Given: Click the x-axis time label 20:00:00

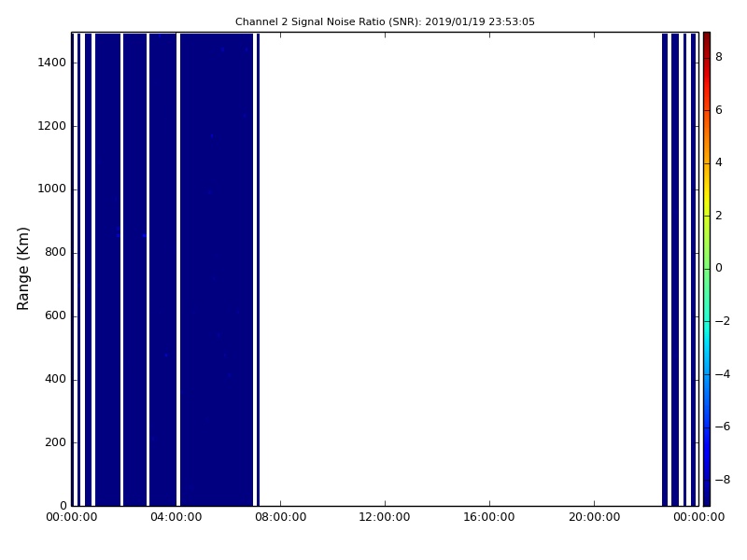Looking at the screenshot, I should pos(594,517).
